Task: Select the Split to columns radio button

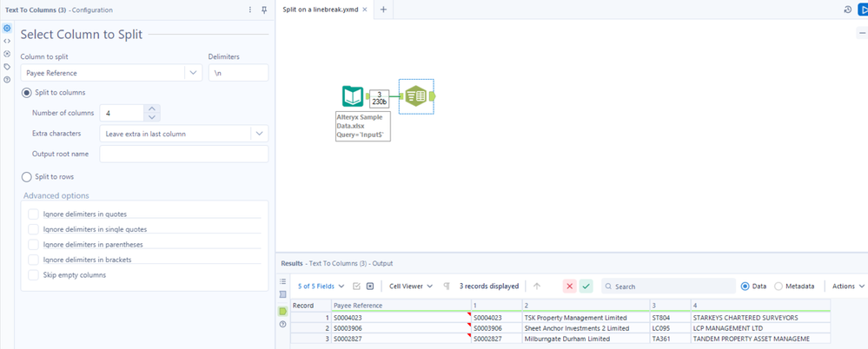Action: pyautogui.click(x=26, y=93)
